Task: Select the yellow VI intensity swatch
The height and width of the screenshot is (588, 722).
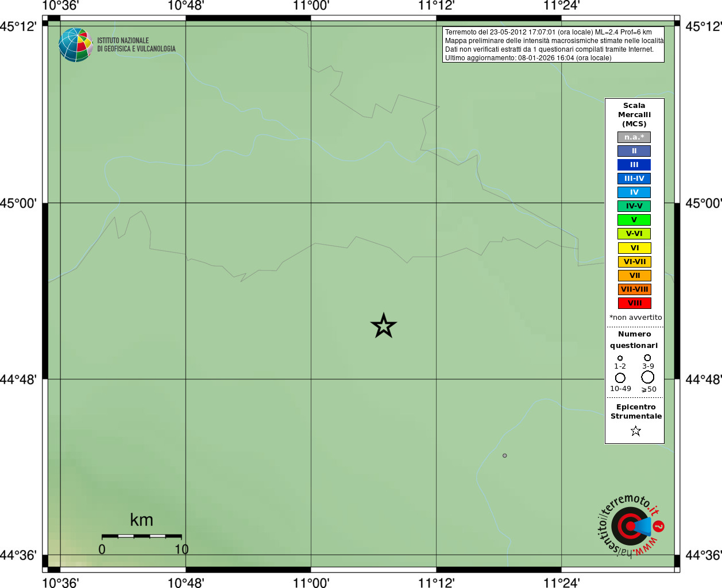Action: point(634,248)
